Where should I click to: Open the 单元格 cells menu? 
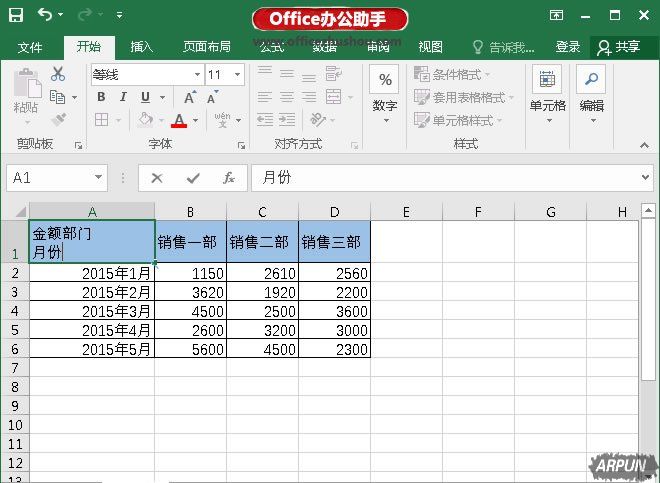coord(547,95)
